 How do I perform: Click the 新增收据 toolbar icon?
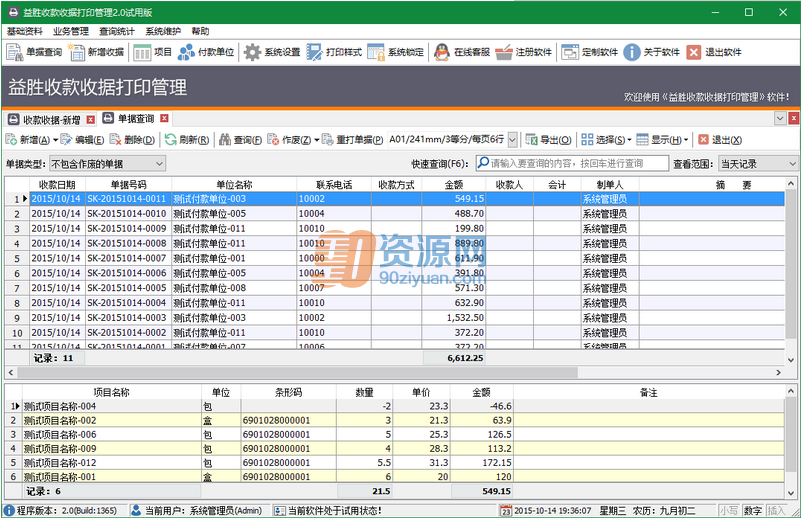(x=96, y=52)
